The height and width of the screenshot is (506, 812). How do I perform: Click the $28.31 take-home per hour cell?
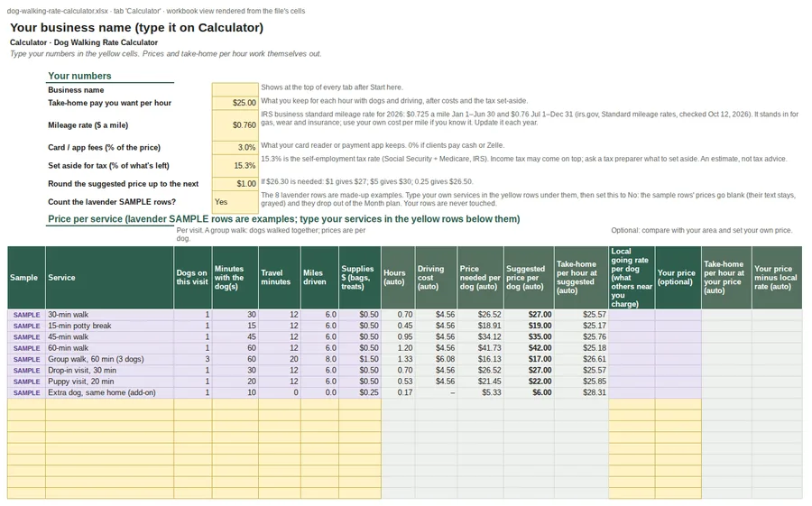pos(581,392)
